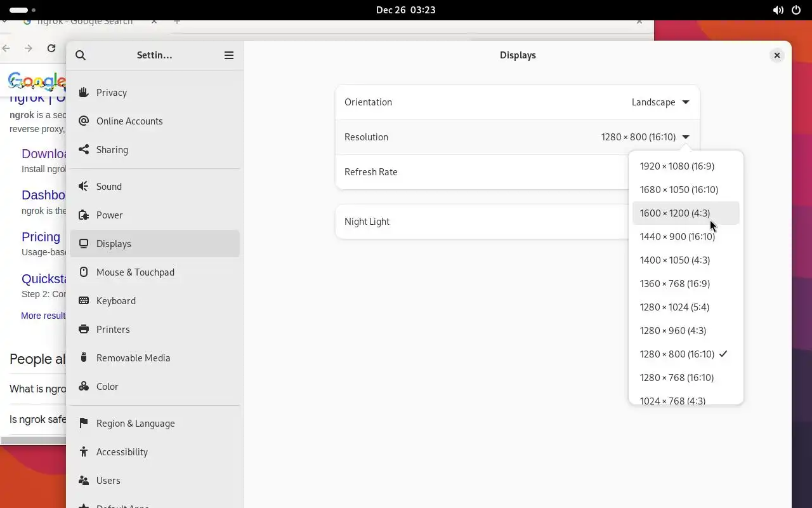Click the Keyboard icon in sidebar

(x=83, y=301)
